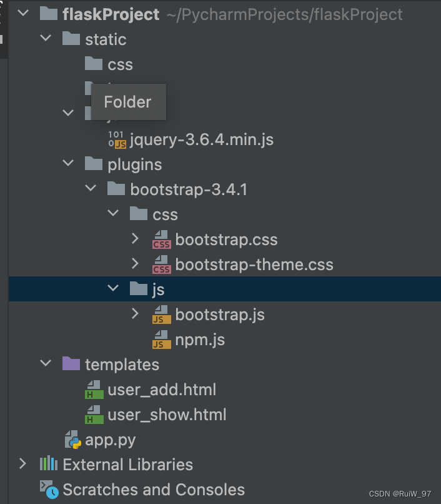Click the purple templates folder icon
Viewport: 441px width, 504px height.
(71, 364)
